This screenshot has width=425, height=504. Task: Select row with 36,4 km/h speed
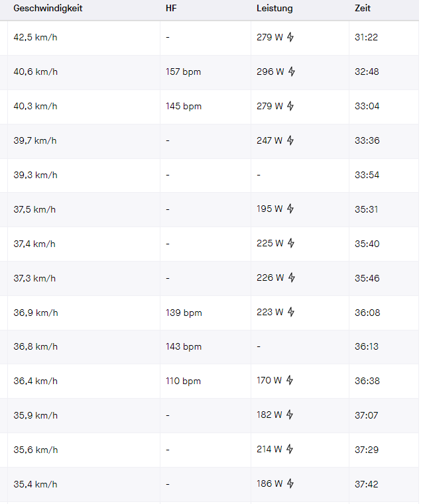tap(210, 381)
